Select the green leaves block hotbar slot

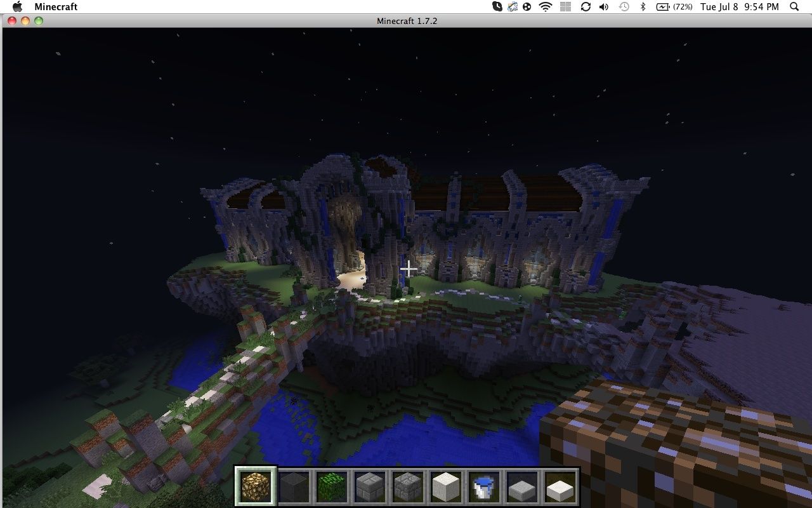click(332, 486)
